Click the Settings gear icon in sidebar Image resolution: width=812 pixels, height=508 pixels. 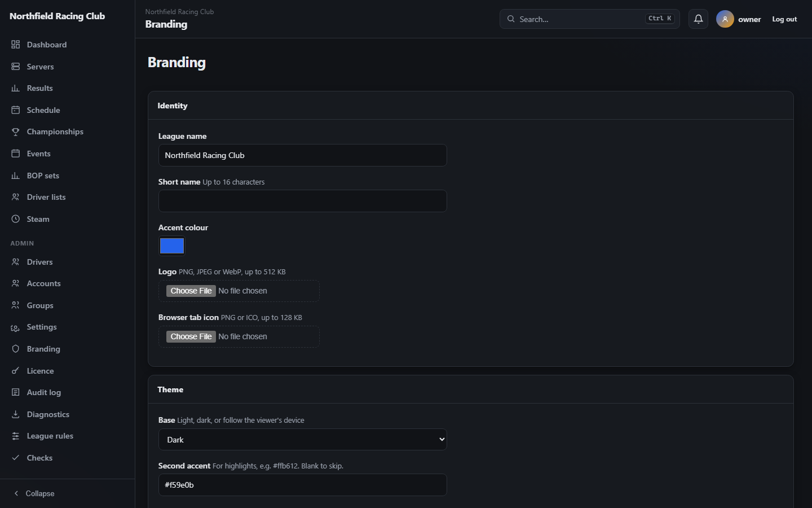click(x=16, y=327)
